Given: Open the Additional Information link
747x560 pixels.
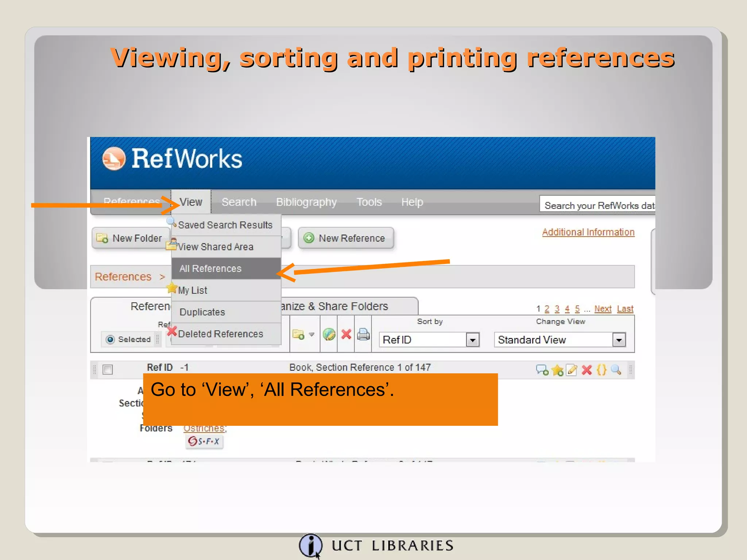Looking at the screenshot, I should [x=588, y=232].
